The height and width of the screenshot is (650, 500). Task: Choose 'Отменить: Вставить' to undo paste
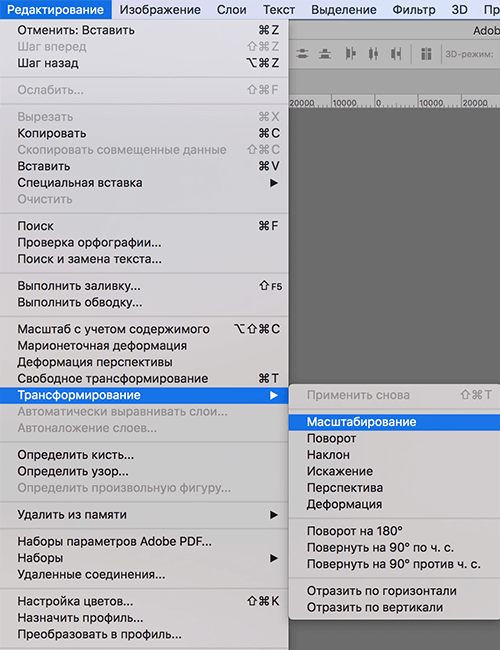(144, 30)
